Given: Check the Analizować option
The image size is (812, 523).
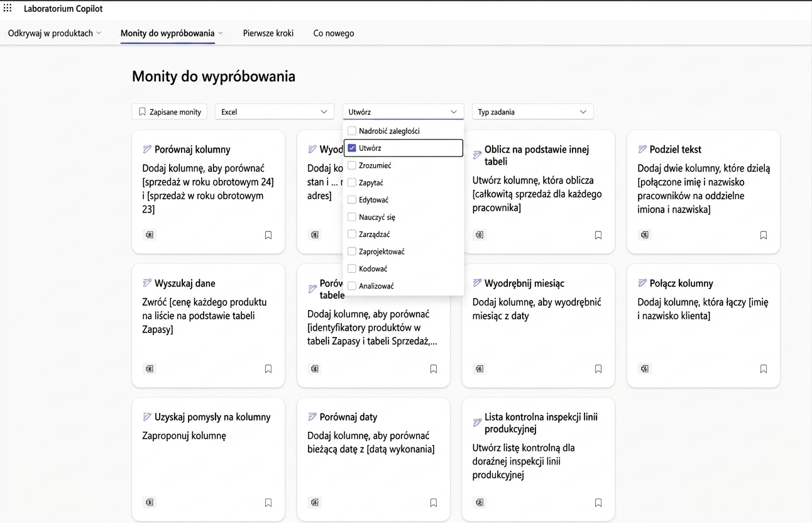Looking at the screenshot, I should pyautogui.click(x=352, y=286).
